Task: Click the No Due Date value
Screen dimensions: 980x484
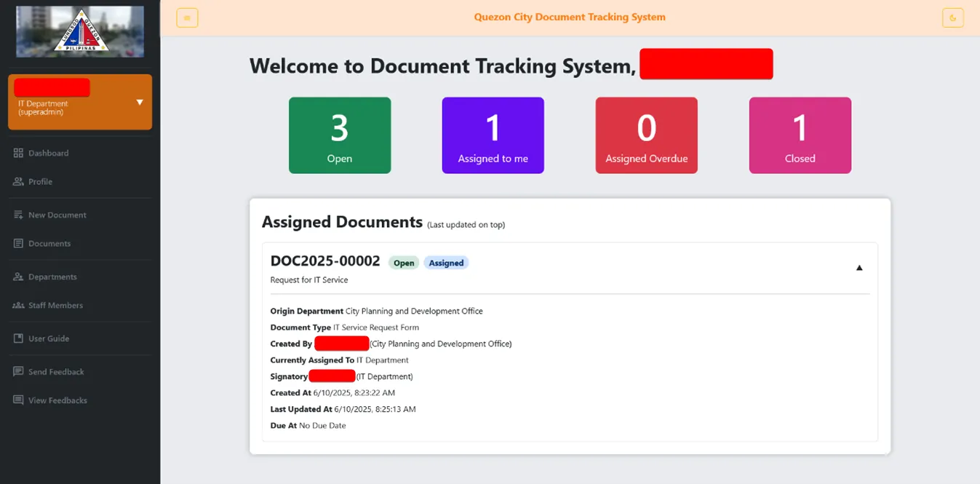Action: pyautogui.click(x=322, y=426)
